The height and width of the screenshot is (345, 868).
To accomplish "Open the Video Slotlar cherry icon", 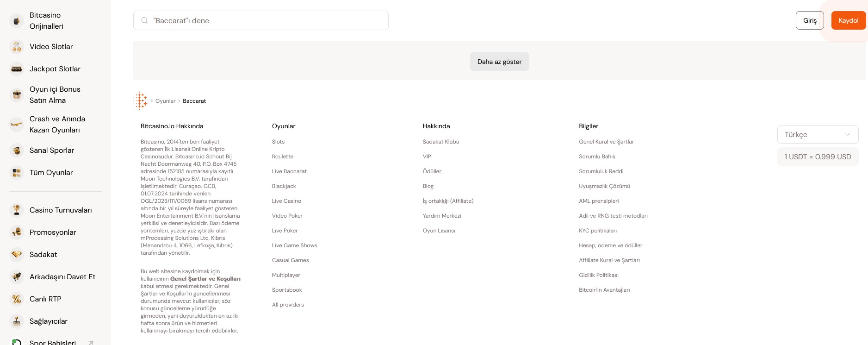I will tap(17, 47).
